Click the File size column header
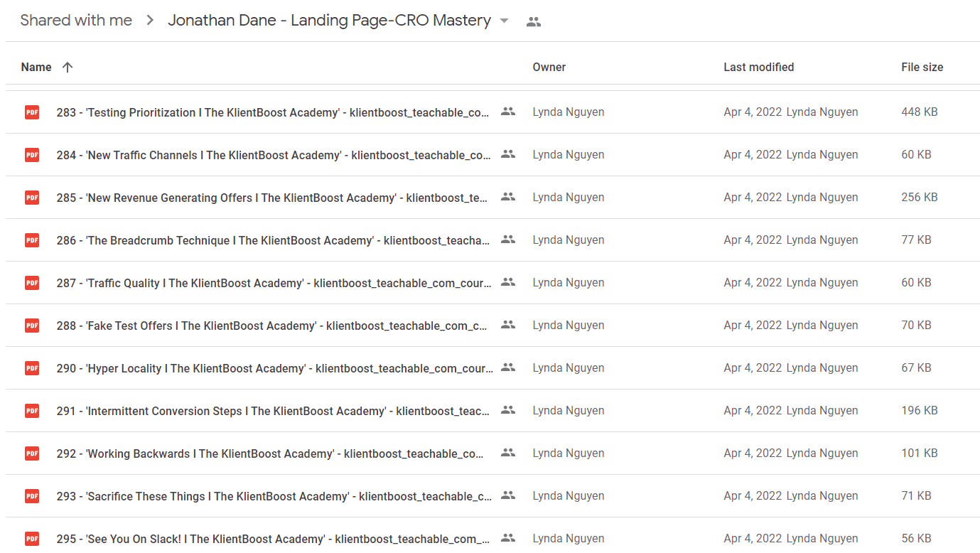The width and height of the screenshot is (980, 553). coord(922,68)
